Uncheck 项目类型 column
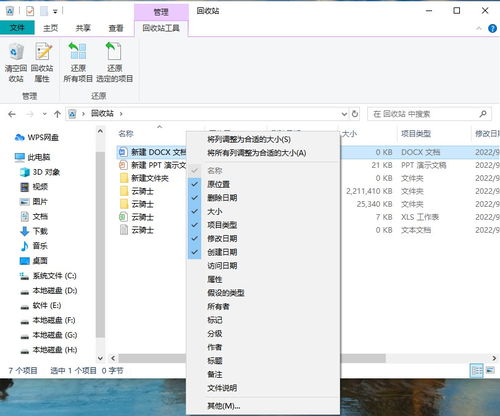500x416 pixels. click(x=263, y=225)
